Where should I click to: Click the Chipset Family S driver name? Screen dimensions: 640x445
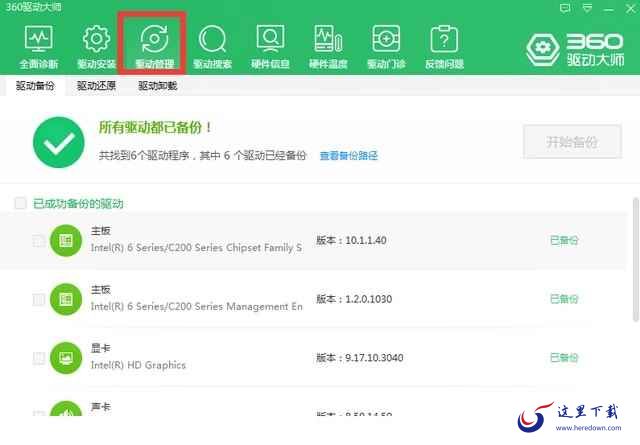196,248
